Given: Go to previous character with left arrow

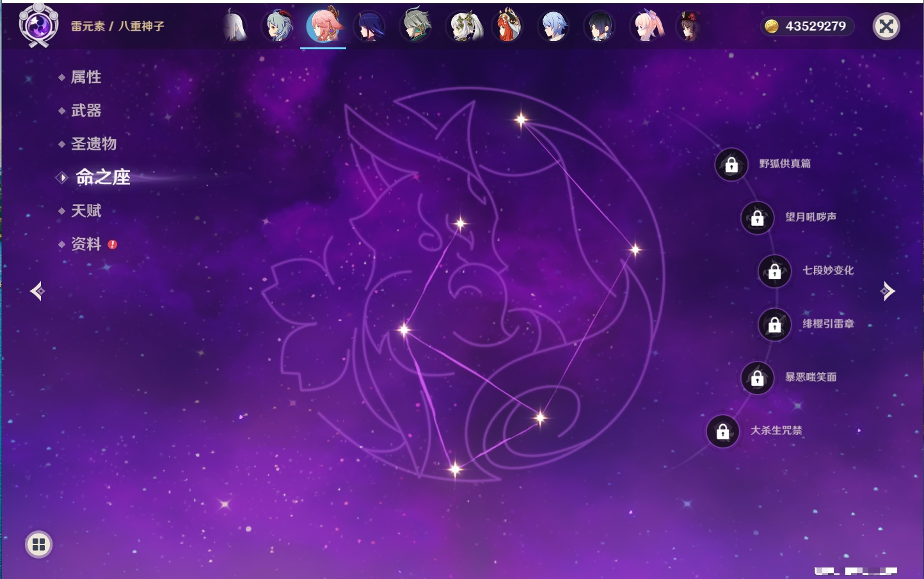Looking at the screenshot, I should click(x=38, y=291).
